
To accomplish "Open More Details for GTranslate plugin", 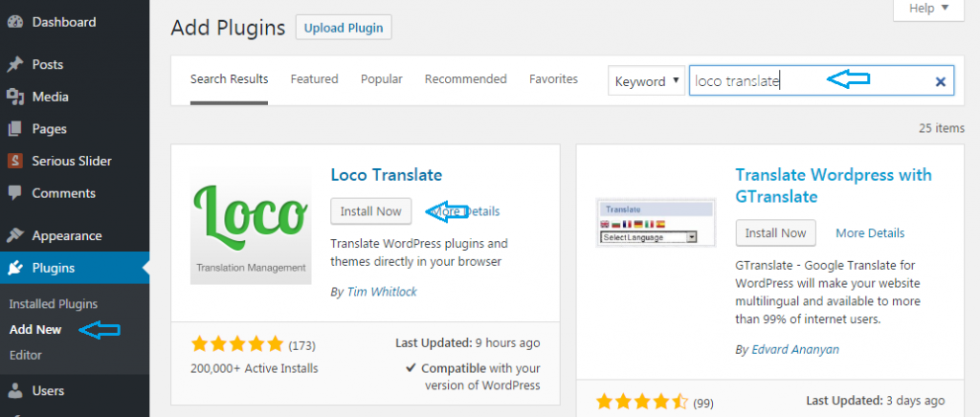I will [869, 232].
